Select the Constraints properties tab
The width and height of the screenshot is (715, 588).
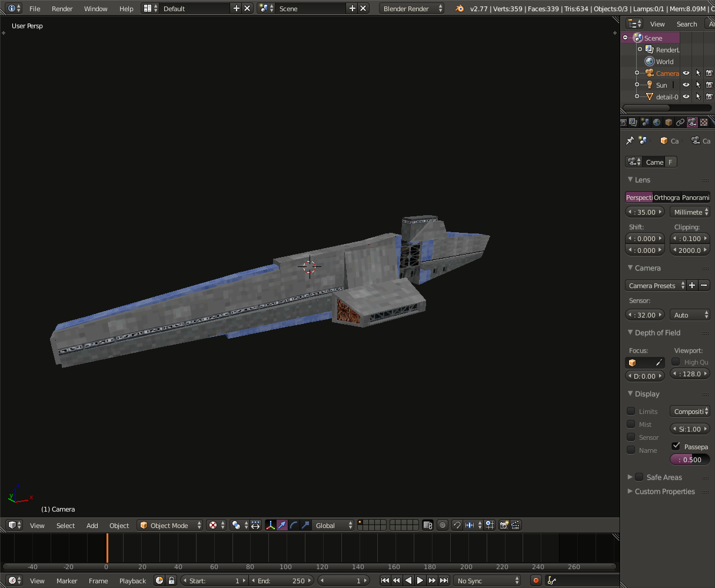(x=680, y=122)
